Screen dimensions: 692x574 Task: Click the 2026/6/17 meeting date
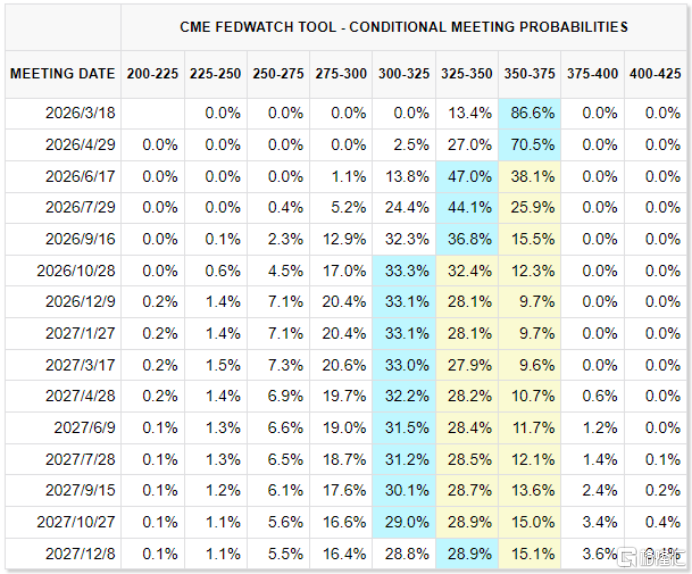(x=80, y=176)
